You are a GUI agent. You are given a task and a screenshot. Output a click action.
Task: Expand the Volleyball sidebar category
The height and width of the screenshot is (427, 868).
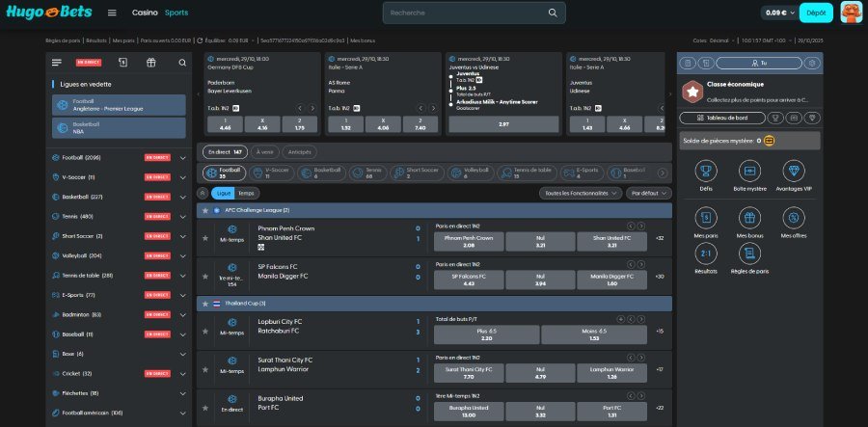[182, 256]
